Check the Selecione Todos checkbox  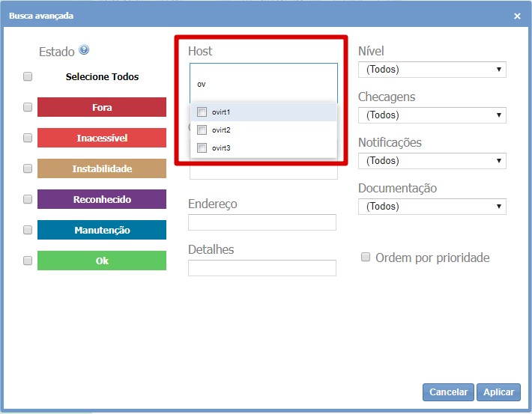(28, 76)
